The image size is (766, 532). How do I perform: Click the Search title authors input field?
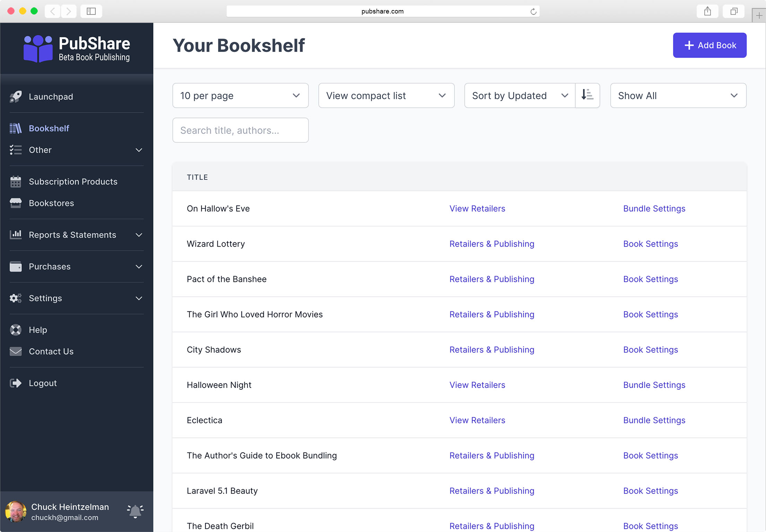click(x=241, y=130)
